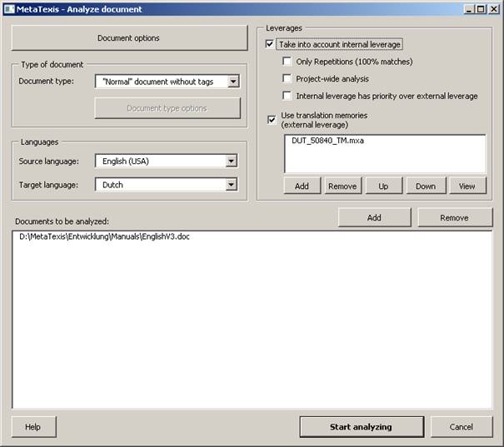
Task: Close the MetaTexis dialog window
Action: (x=494, y=9)
